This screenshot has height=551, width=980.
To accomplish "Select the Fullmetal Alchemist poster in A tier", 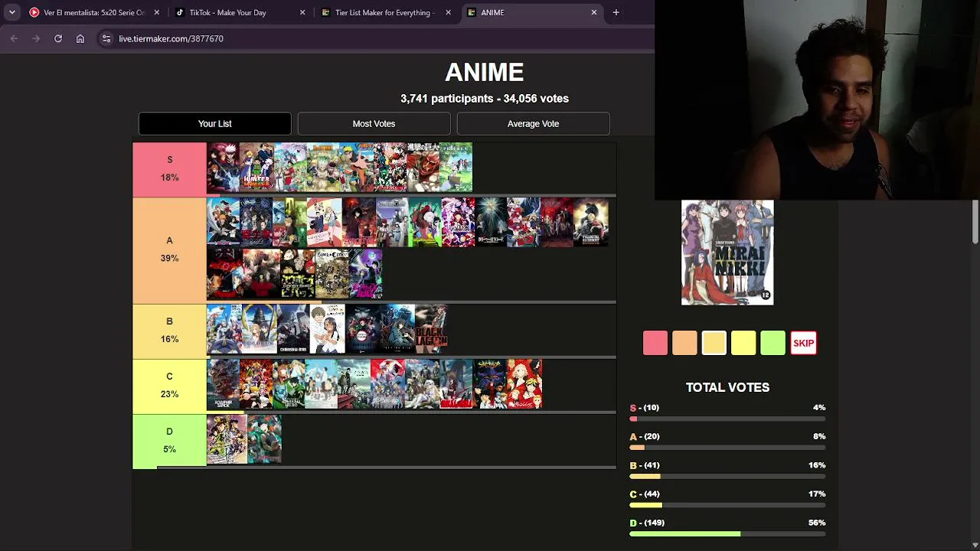I will coord(591,222).
